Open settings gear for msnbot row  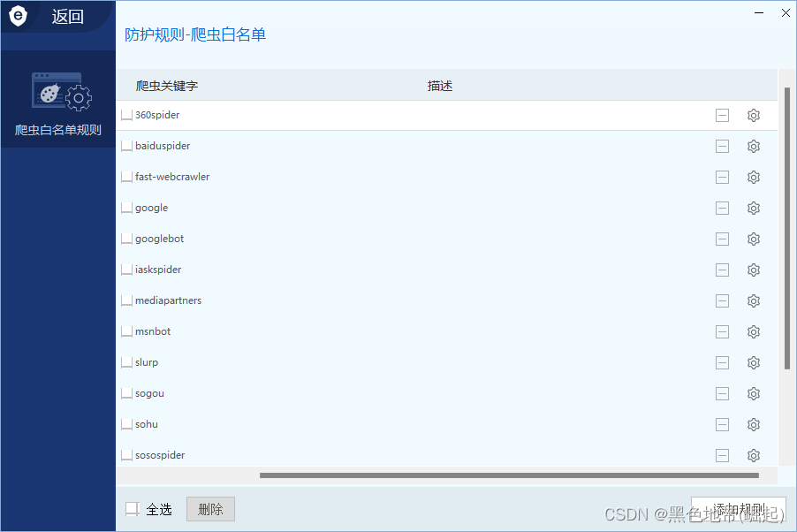pyautogui.click(x=754, y=332)
